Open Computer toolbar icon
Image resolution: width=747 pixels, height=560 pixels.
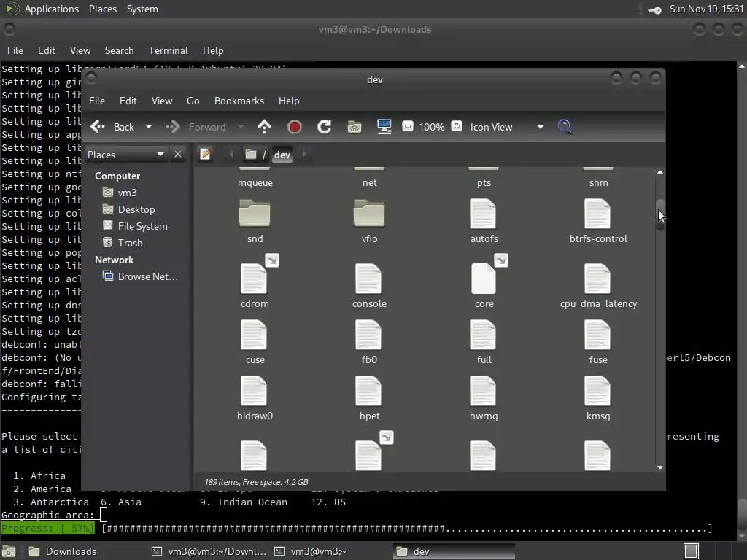[x=384, y=127]
